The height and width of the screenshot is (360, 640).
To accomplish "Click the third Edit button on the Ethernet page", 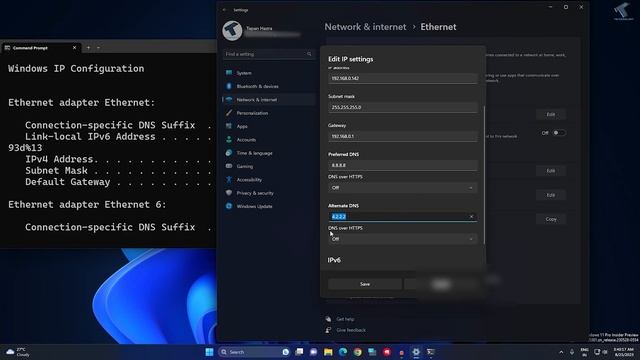I will click(x=551, y=195).
